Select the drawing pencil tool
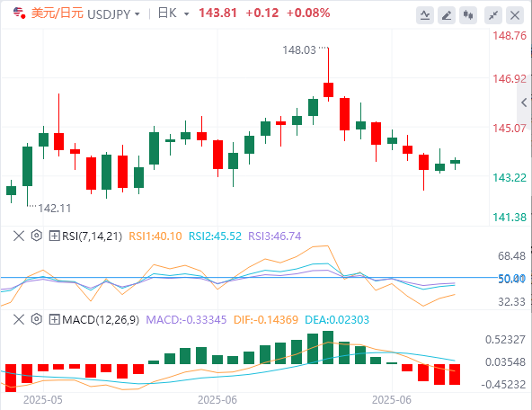 point(447,15)
